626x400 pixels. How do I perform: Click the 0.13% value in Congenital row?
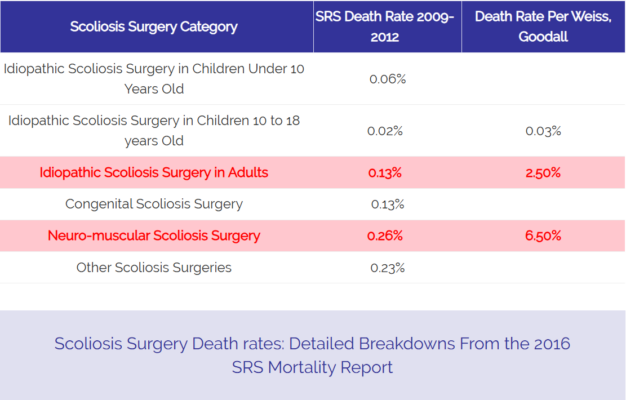click(x=386, y=204)
